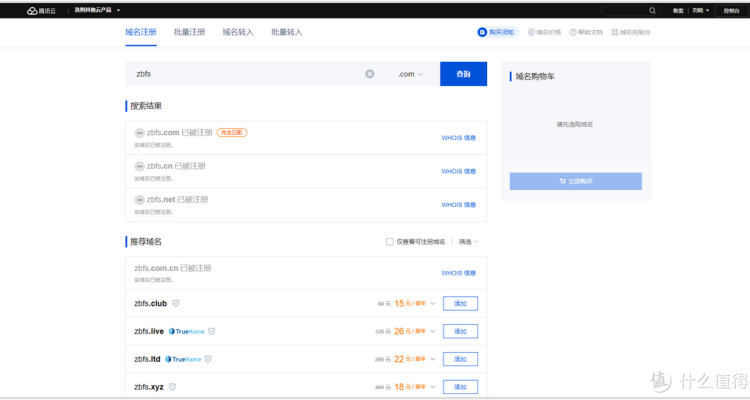Add zbfs.xyz to cart
The width and height of the screenshot is (750, 400).
460,387
